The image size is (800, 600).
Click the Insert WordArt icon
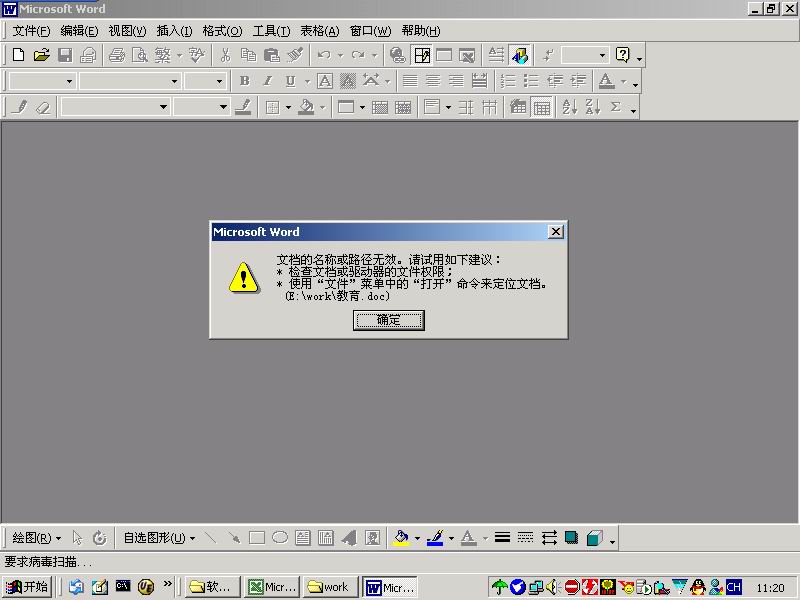pyautogui.click(x=349, y=538)
